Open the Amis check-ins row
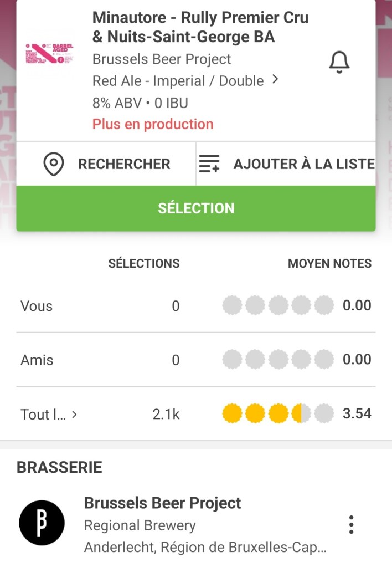The width and height of the screenshot is (392, 567). [37, 360]
